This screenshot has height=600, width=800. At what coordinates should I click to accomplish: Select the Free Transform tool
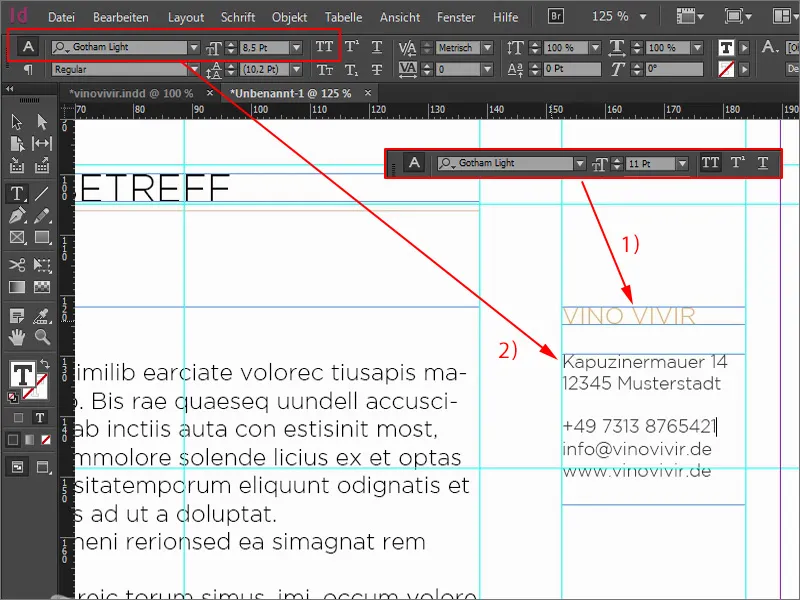(x=42, y=265)
